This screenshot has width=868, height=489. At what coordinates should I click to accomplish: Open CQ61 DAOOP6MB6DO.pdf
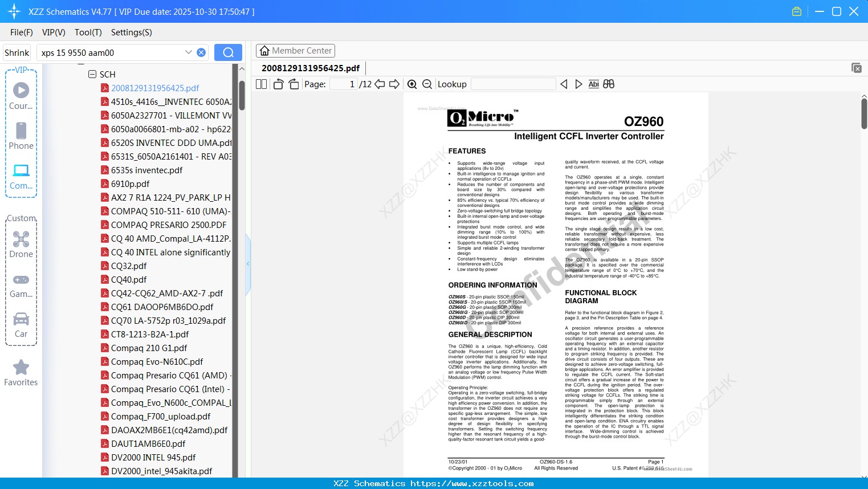(x=162, y=307)
